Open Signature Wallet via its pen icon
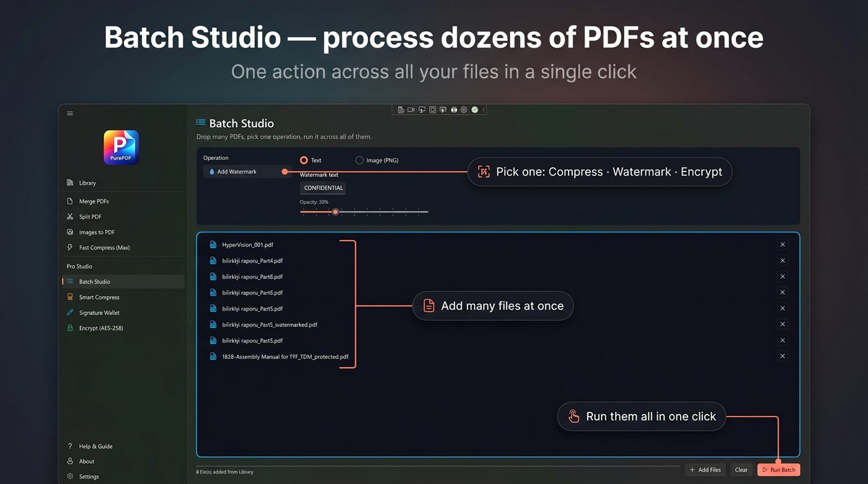 pyautogui.click(x=70, y=313)
